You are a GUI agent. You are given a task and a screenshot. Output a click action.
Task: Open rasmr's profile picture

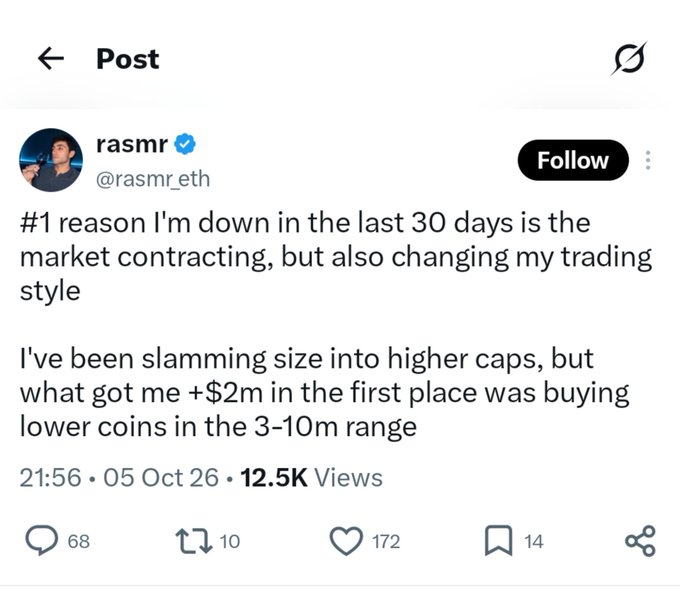tap(51, 160)
